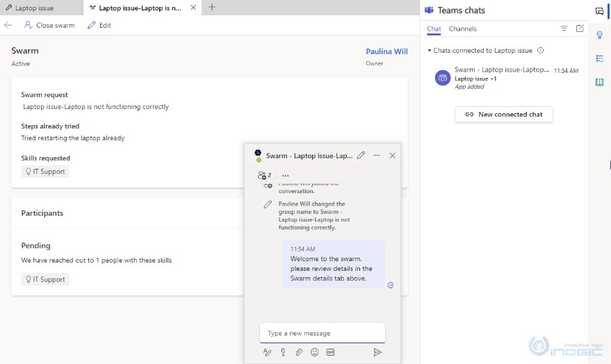Open Smart Assist lightbulb icon

[600, 35]
